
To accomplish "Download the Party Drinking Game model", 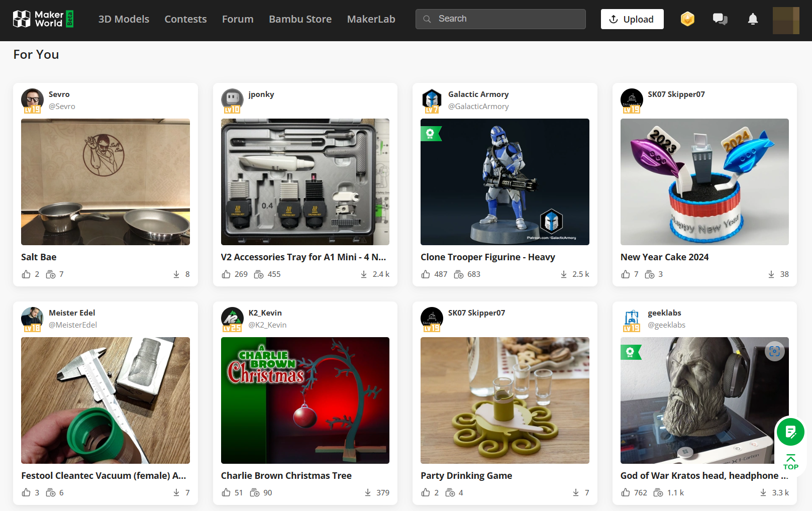I will click(x=576, y=493).
